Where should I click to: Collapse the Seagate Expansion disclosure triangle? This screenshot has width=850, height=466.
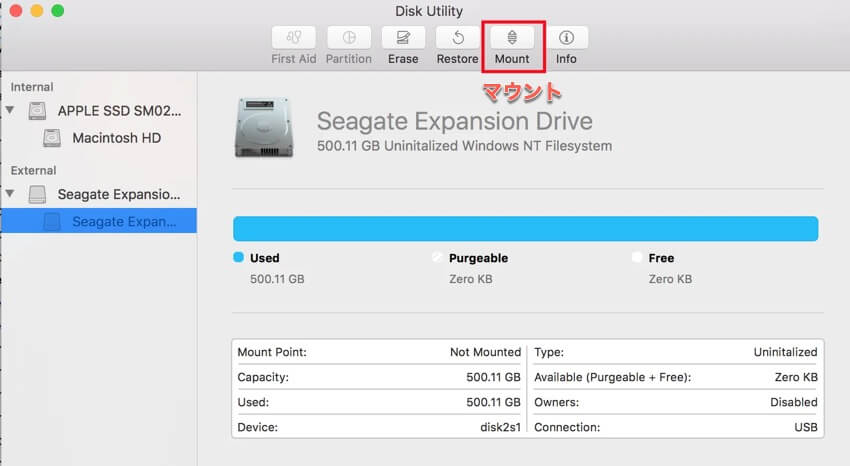coord(11,194)
